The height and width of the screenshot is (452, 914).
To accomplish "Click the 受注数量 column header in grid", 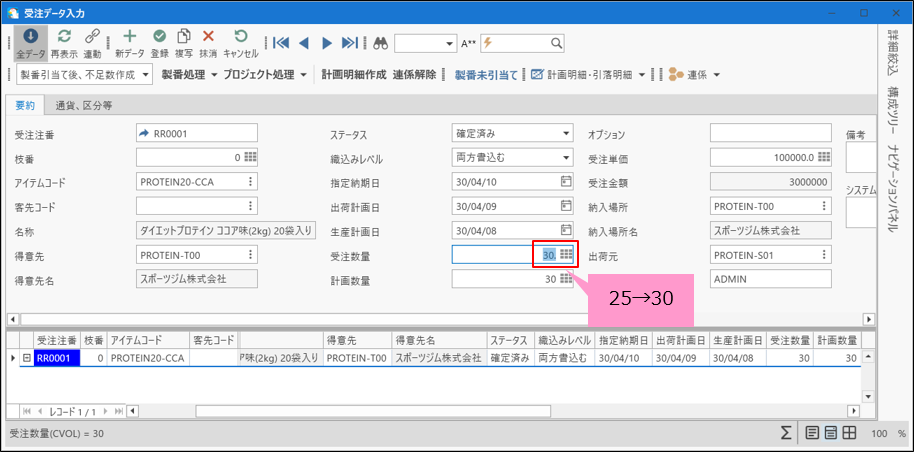I will pos(790,340).
